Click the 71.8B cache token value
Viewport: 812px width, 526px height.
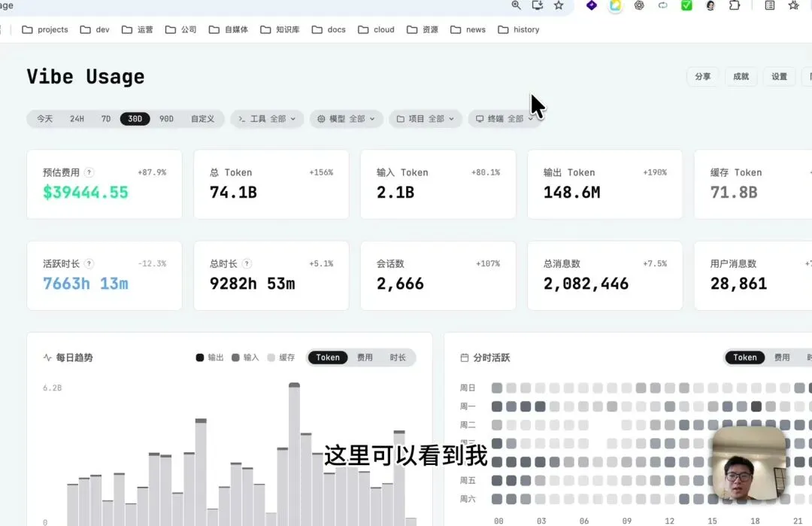pos(734,193)
